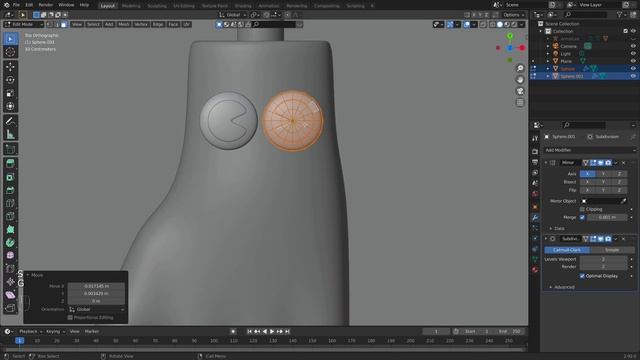
Task: Click the Subdivision Render levels field
Action: click(603, 267)
